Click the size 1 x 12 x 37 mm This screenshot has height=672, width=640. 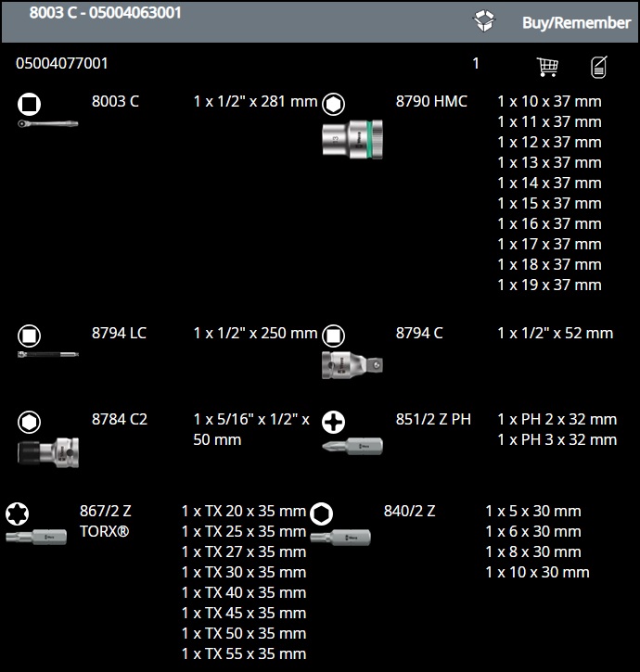[x=549, y=143]
